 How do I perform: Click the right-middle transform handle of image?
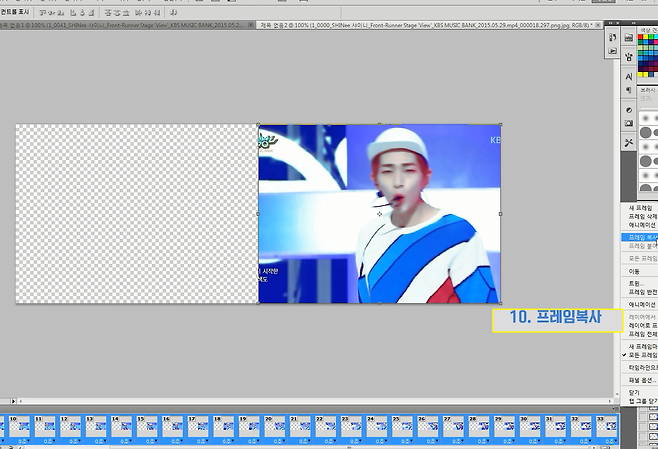click(x=500, y=214)
